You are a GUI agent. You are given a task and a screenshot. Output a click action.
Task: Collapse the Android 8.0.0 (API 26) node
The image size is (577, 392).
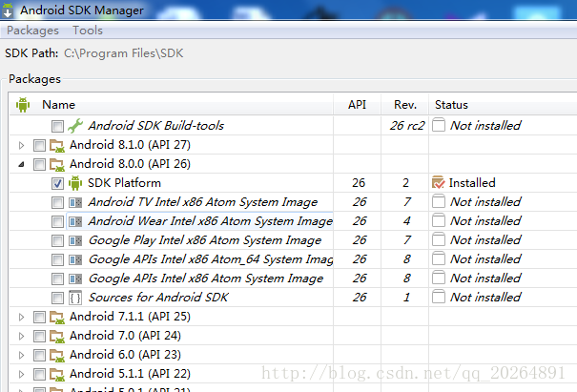pos(21,165)
